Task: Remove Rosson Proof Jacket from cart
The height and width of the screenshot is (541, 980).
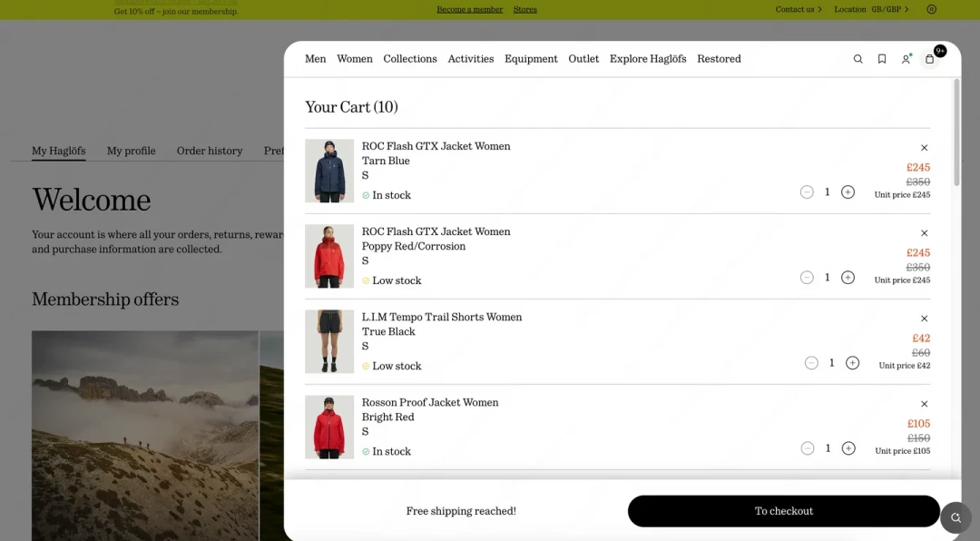Action: pyautogui.click(x=925, y=404)
